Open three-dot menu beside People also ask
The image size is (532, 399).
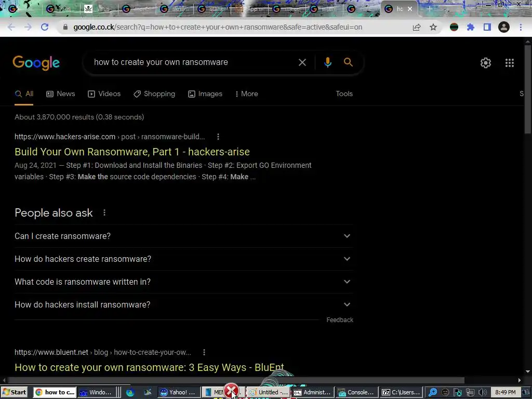(x=104, y=212)
